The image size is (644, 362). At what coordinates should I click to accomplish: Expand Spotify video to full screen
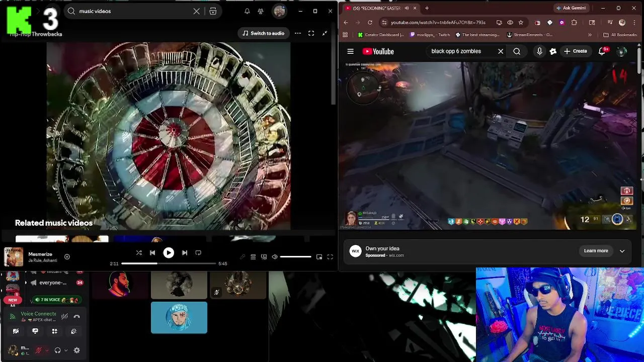point(311,33)
